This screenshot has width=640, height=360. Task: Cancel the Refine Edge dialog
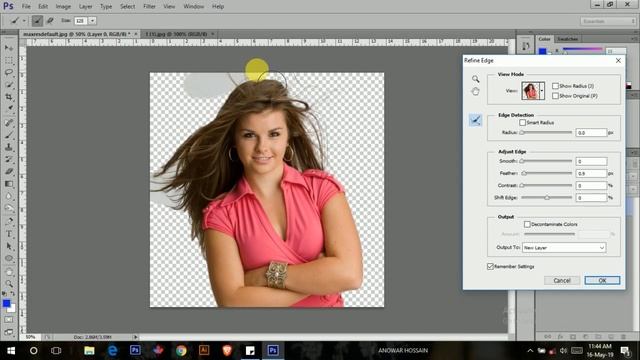(562, 280)
